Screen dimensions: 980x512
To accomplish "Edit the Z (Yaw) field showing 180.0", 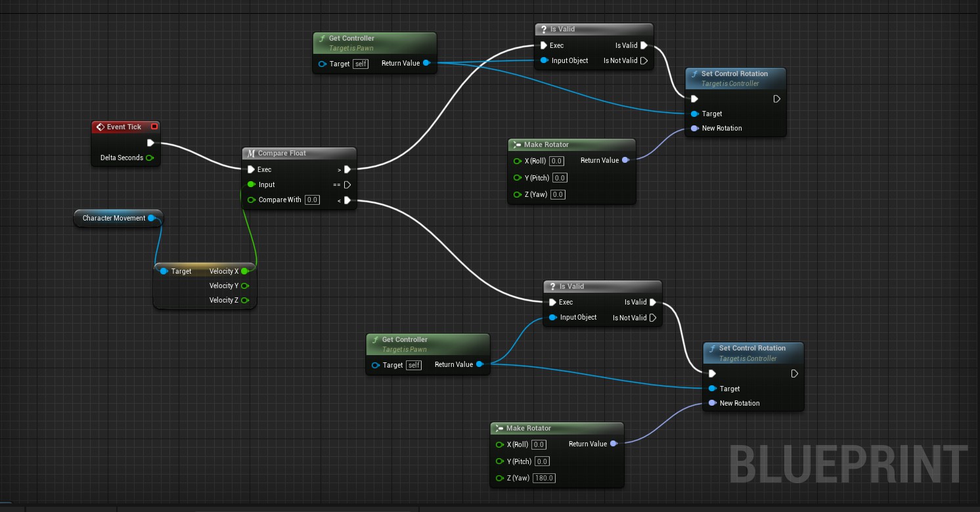I will [x=543, y=478].
